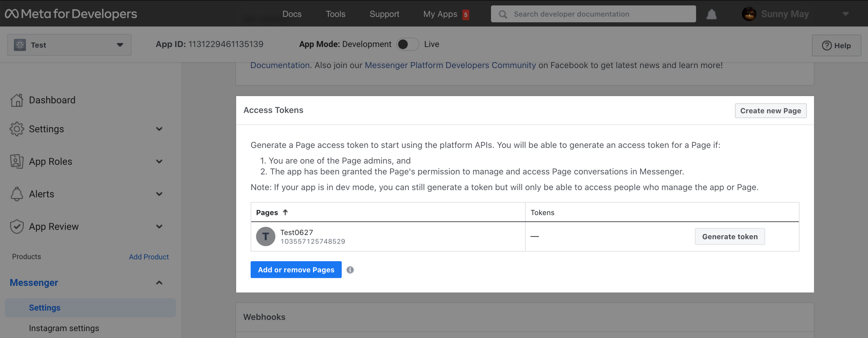Open the Docs menu item
This screenshot has width=868, height=338.
(x=292, y=14)
